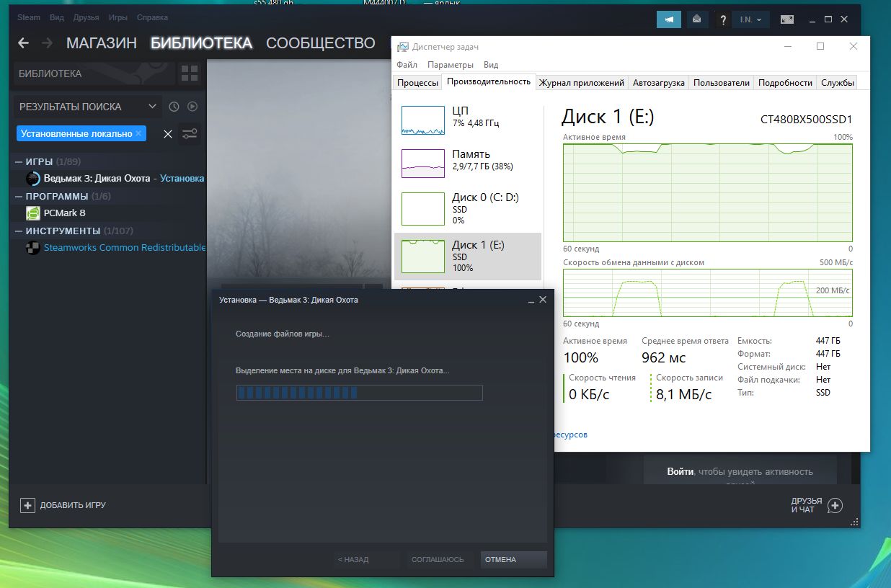This screenshot has width=891, height=588.
Task: Open Вид menu in Steam window
Action: click(x=57, y=17)
